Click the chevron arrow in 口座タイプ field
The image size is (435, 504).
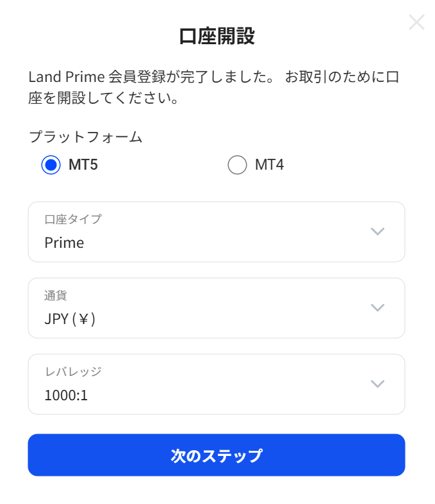coord(377,232)
